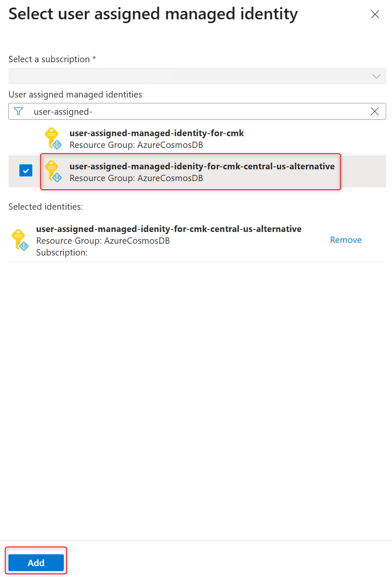The image size is (392, 577).
Task: Click the Subscription label of selected identity
Action: coord(62,253)
